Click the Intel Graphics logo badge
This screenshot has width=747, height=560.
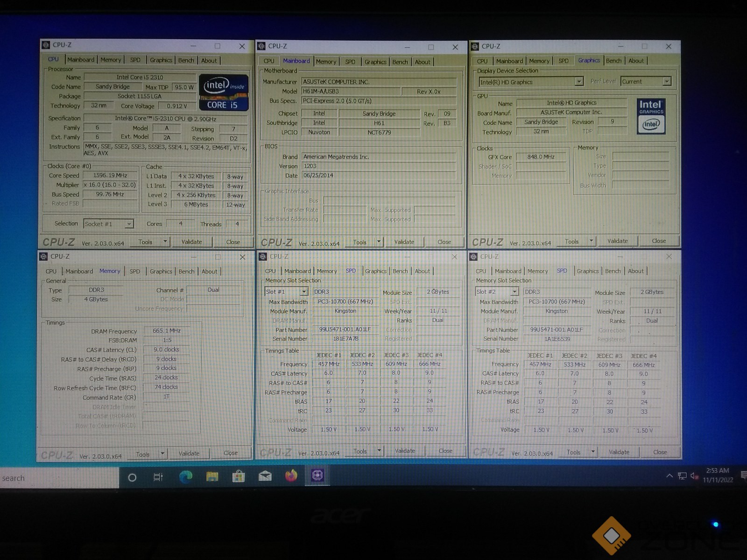(x=651, y=116)
